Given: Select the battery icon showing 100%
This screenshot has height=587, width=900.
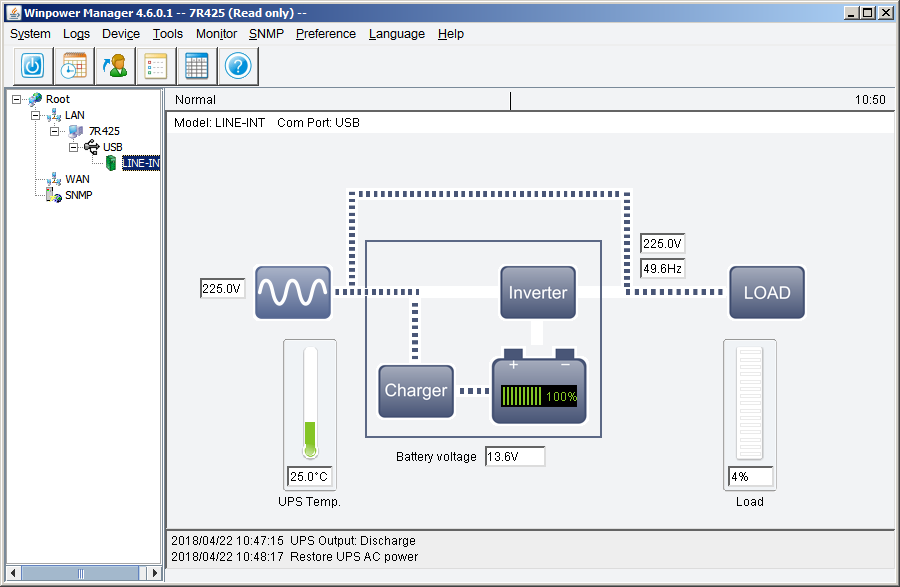Looking at the screenshot, I should coord(539,392).
